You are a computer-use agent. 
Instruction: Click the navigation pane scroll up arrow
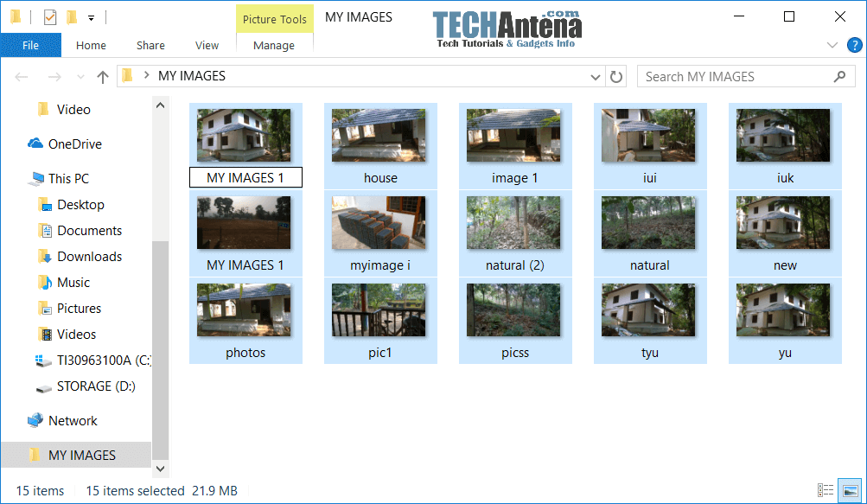(x=161, y=105)
